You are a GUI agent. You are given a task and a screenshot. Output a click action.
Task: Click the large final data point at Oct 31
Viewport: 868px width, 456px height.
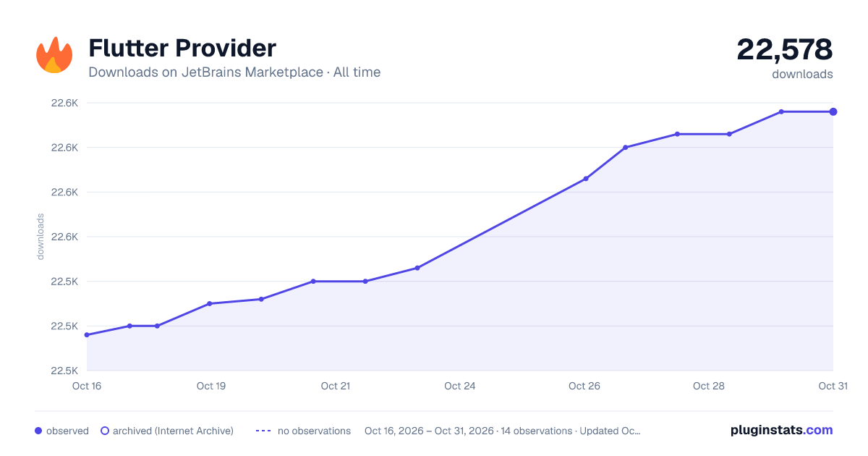tap(833, 111)
